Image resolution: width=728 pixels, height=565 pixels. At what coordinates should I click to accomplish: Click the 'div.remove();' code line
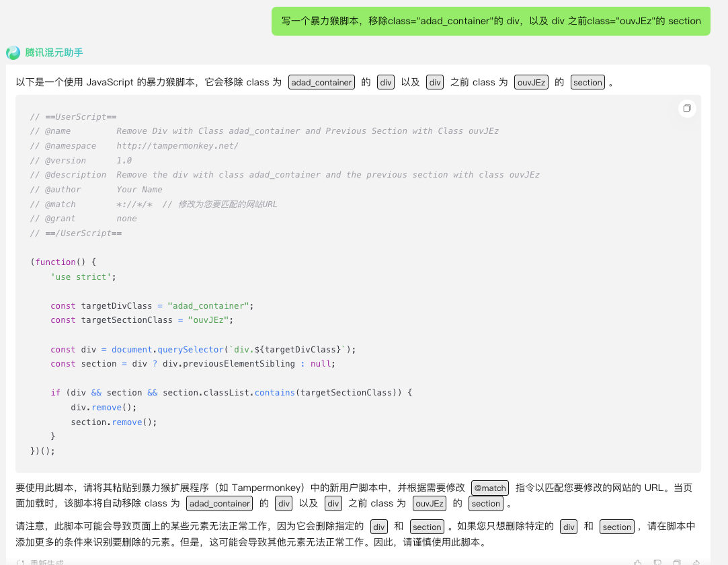pos(104,408)
